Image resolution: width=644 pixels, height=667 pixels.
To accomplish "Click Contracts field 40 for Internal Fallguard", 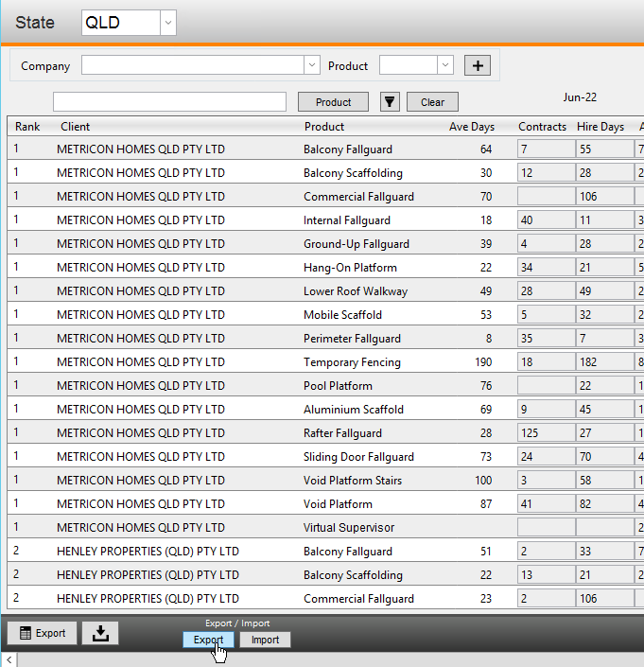I will click(547, 219).
